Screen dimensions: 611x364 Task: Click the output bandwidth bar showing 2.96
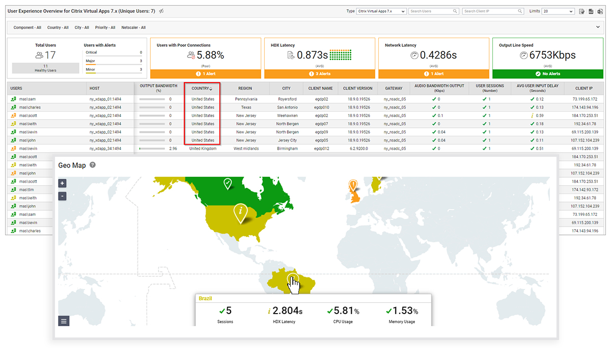[x=153, y=149]
